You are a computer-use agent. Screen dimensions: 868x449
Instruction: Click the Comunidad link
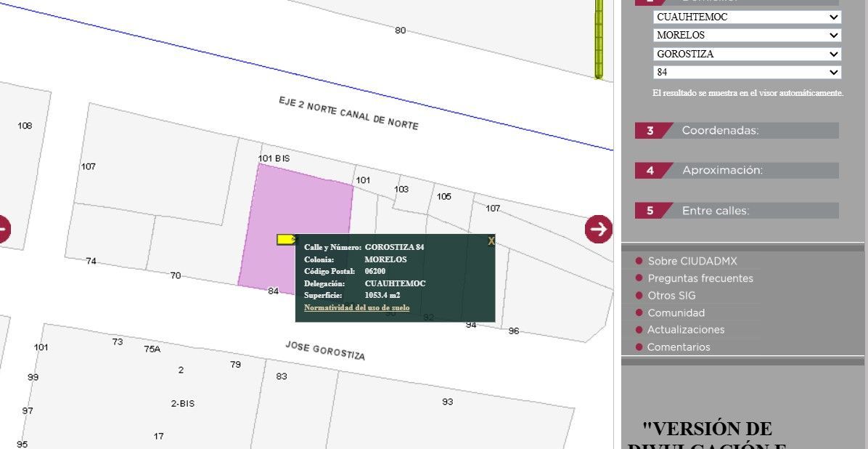click(676, 313)
